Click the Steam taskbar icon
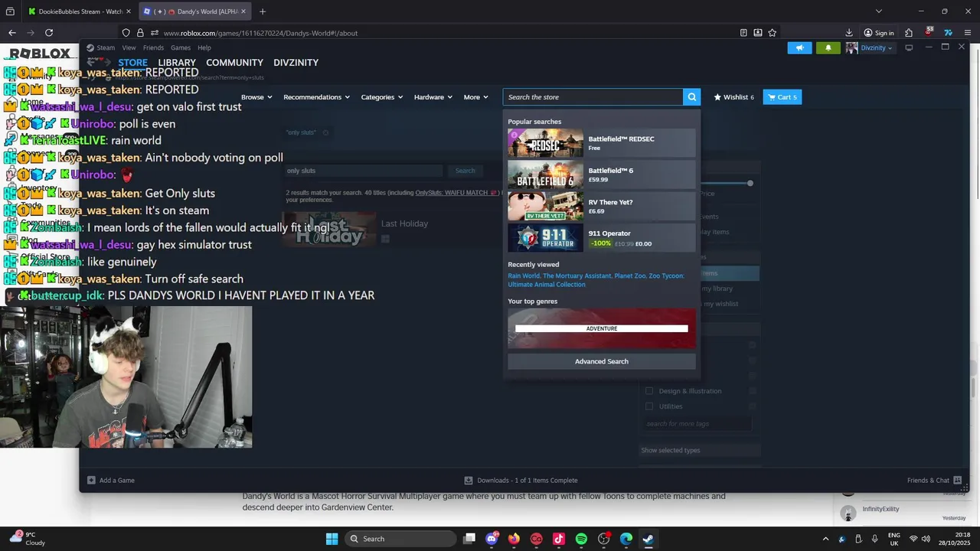Viewport: 980px width, 551px height. (x=648, y=539)
